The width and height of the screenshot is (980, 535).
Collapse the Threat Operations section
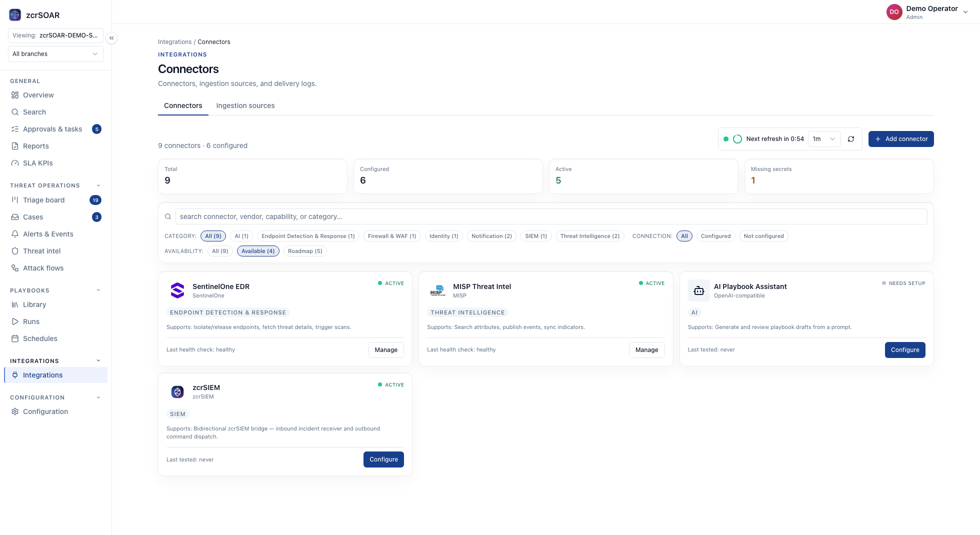tap(98, 185)
